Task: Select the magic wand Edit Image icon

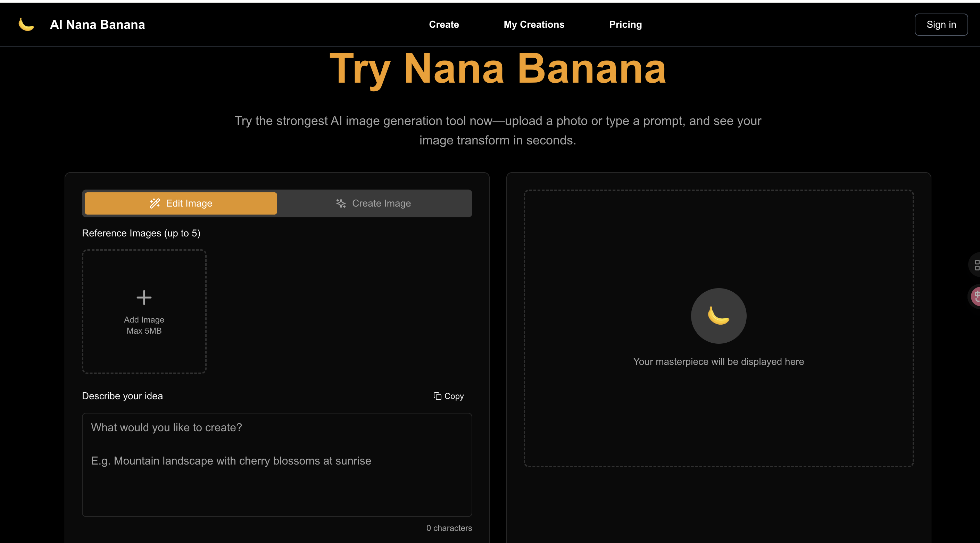Action: coord(155,203)
